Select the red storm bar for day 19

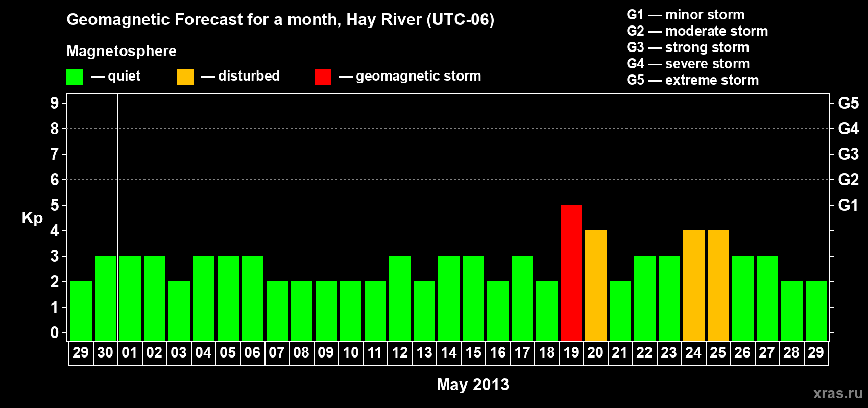point(571,272)
